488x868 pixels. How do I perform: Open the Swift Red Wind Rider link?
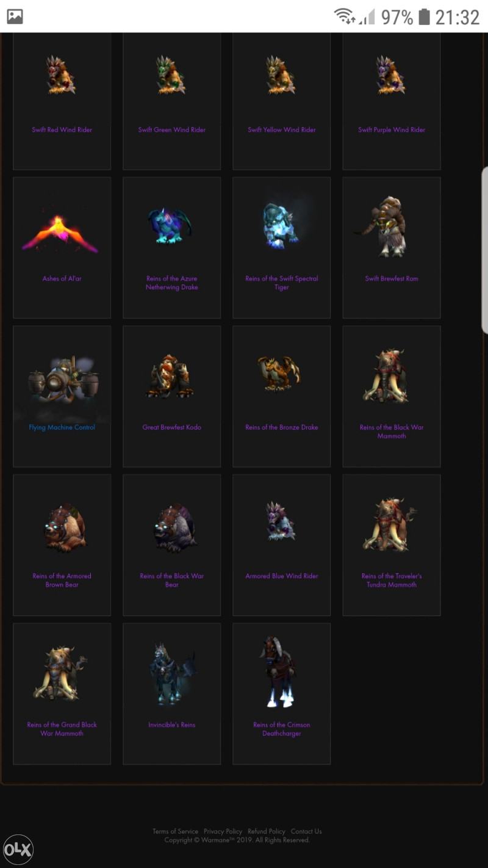(x=62, y=129)
